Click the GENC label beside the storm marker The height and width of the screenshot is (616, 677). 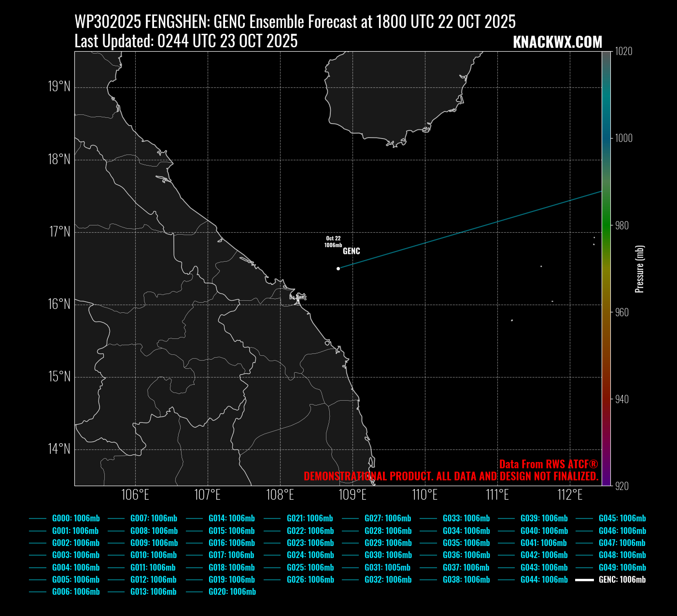(351, 251)
